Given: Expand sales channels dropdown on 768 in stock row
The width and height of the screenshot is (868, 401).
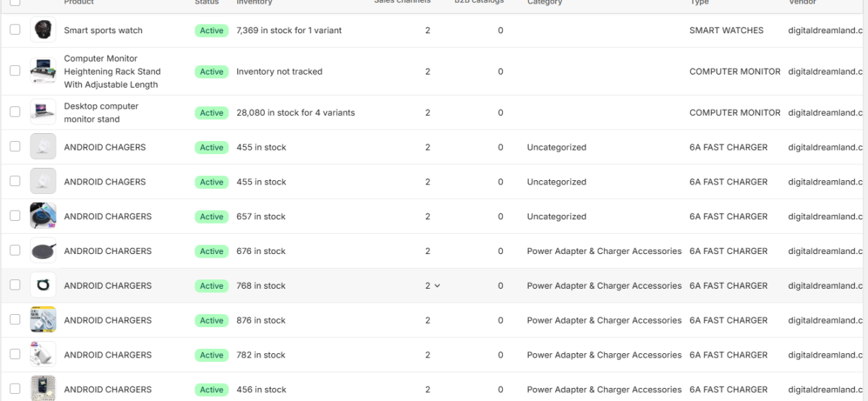Looking at the screenshot, I should point(433,286).
